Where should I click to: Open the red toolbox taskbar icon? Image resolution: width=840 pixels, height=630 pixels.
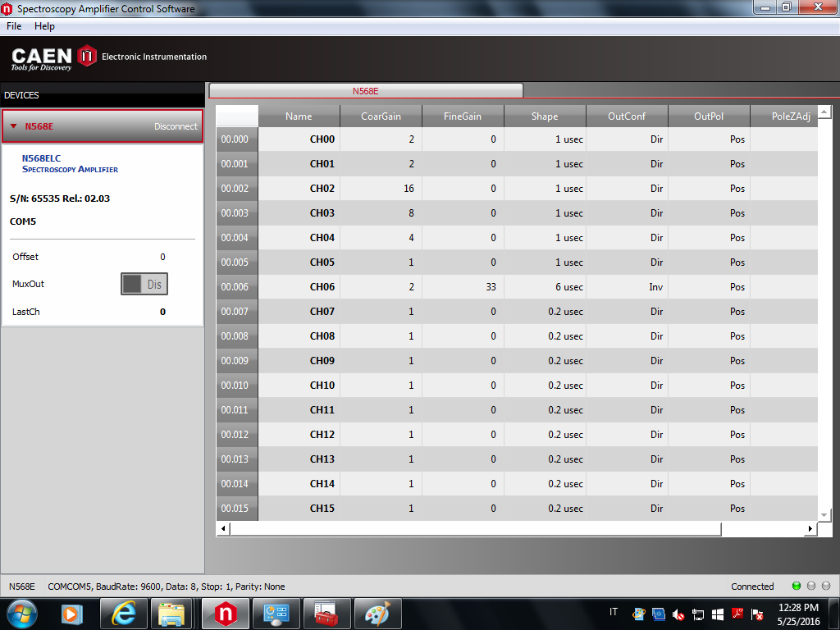pos(326,614)
